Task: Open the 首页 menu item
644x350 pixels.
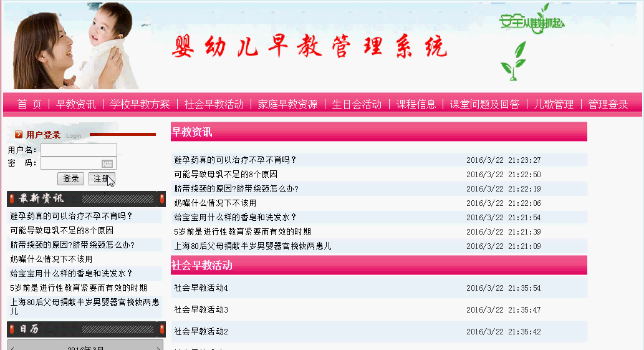Action: point(29,104)
